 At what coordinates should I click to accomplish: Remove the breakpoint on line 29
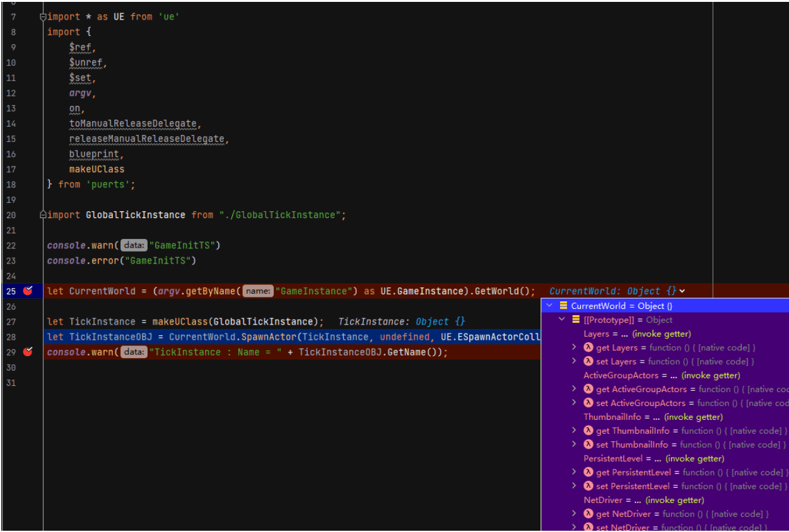[x=28, y=352]
